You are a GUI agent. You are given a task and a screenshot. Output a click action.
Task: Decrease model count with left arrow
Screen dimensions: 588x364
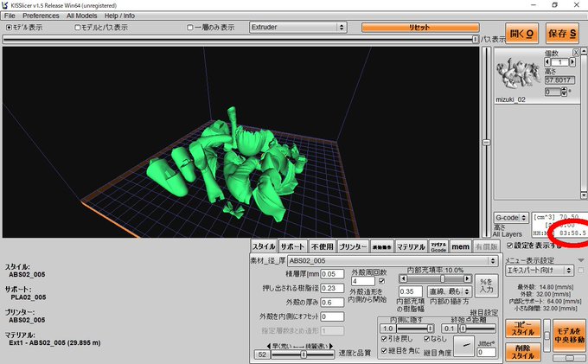pyautogui.click(x=547, y=62)
